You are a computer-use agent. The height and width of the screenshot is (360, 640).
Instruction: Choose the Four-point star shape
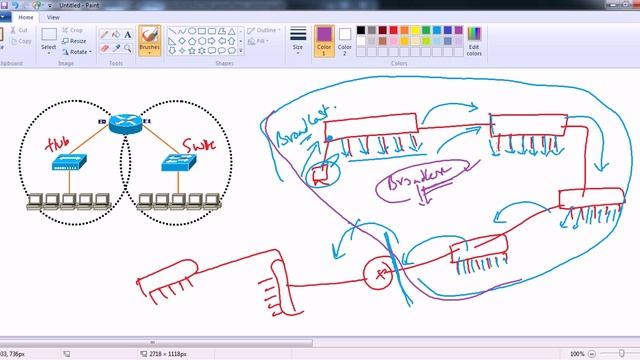point(182,51)
